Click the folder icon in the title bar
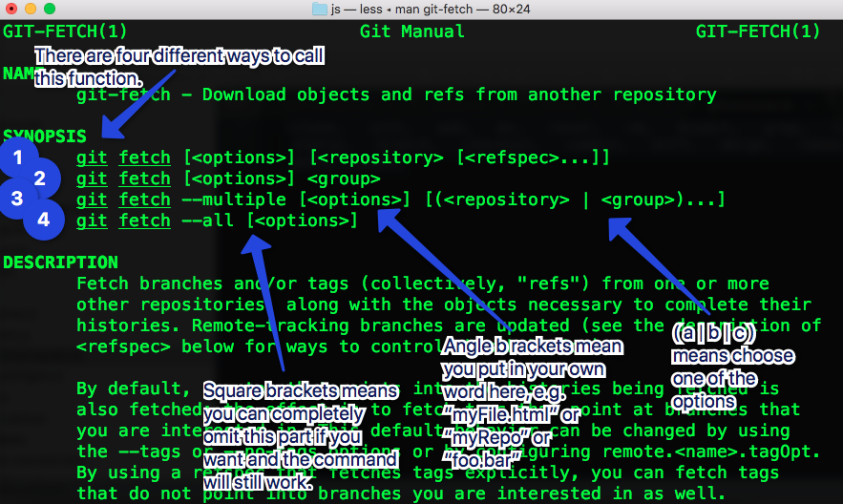 click(320, 10)
